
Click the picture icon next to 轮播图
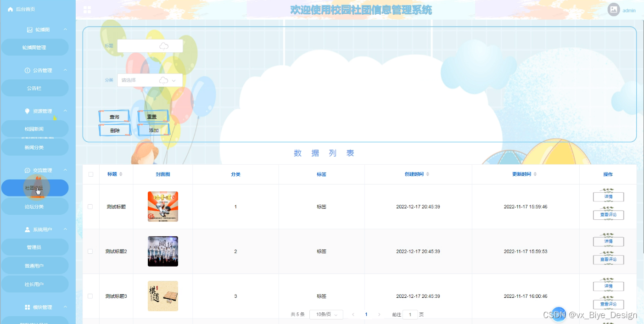[x=30, y=30]
